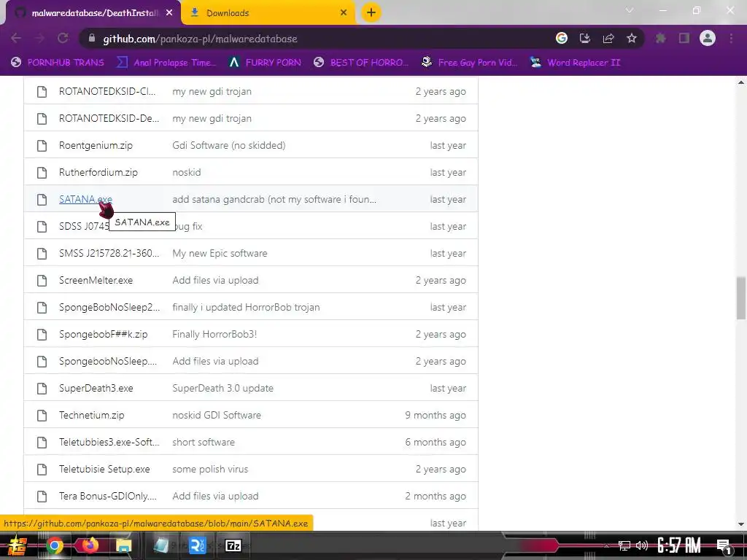
Task: Open the Windows Start button
Action: [17, 545]
